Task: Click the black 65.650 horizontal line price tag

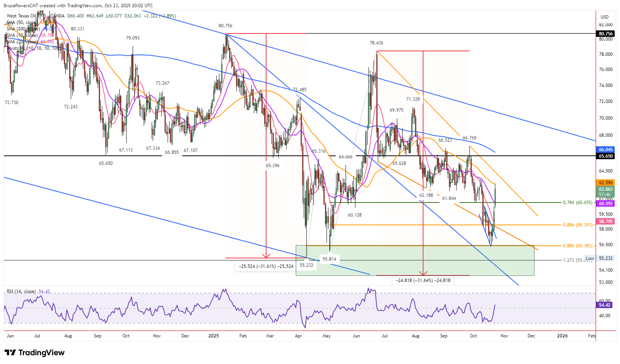Action: point(606,156)
